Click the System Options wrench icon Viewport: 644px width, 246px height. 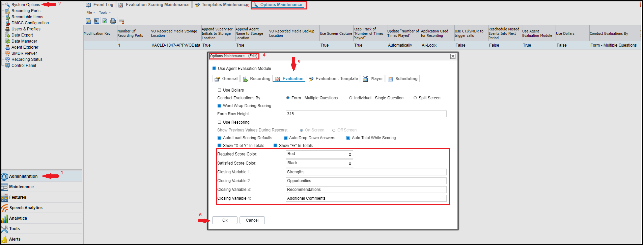[x=7, y=5]
